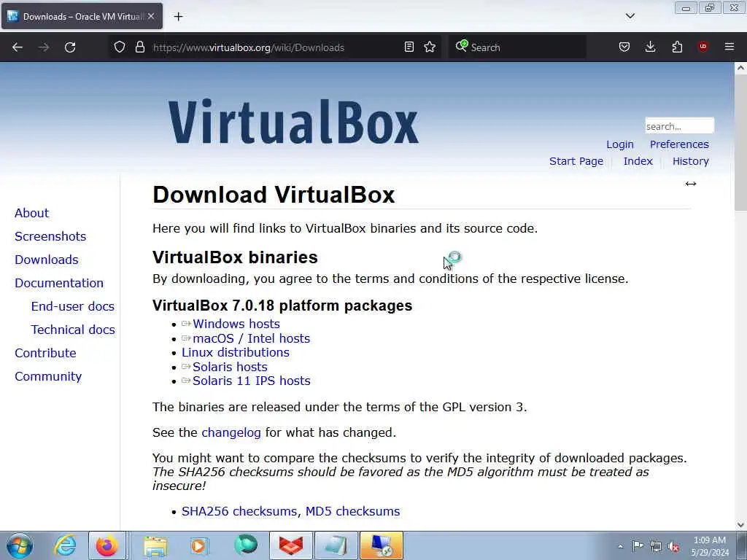Open the History link
747x560 pixels.
coord(690,161)
